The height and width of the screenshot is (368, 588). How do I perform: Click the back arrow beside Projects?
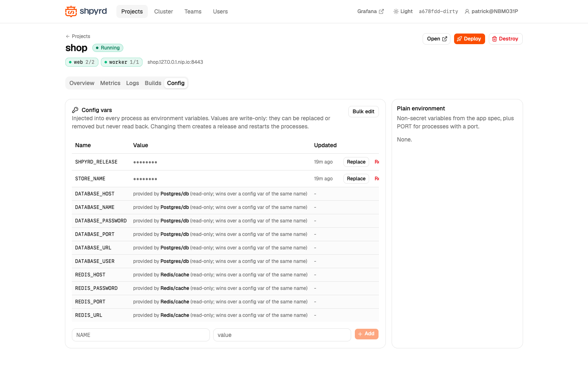pos(68,36)
